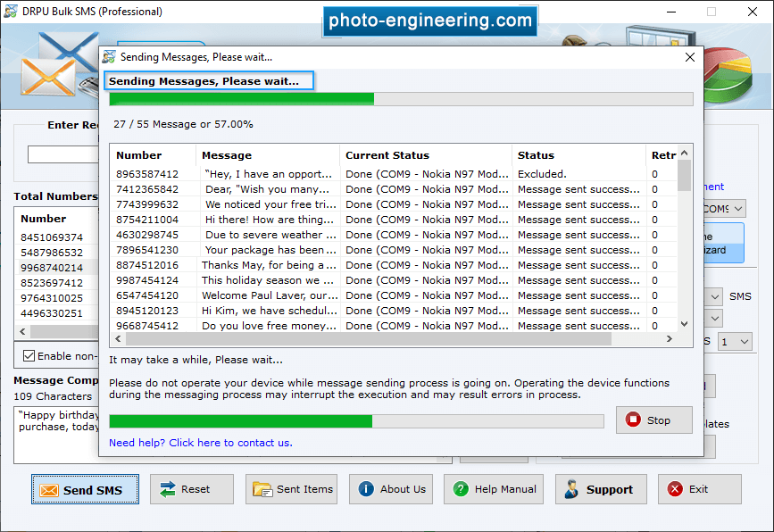This screenshot has height=532, width=774.
Task: Click the Support person icon
Action: click(x=571, y=489)
